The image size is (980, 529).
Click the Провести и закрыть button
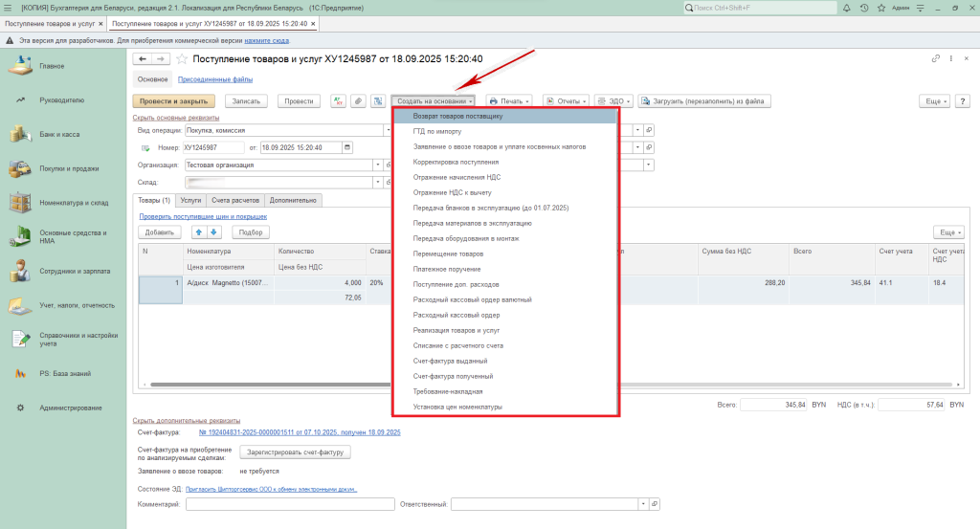pos(173,100)
